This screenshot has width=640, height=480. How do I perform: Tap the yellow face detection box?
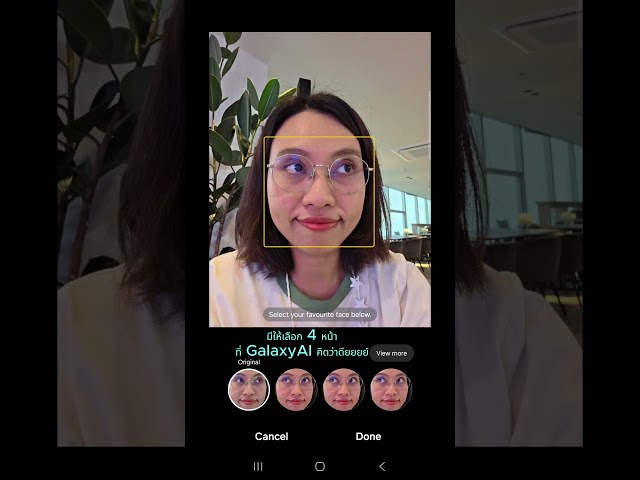pyautogui.click(x=319, y=192)
